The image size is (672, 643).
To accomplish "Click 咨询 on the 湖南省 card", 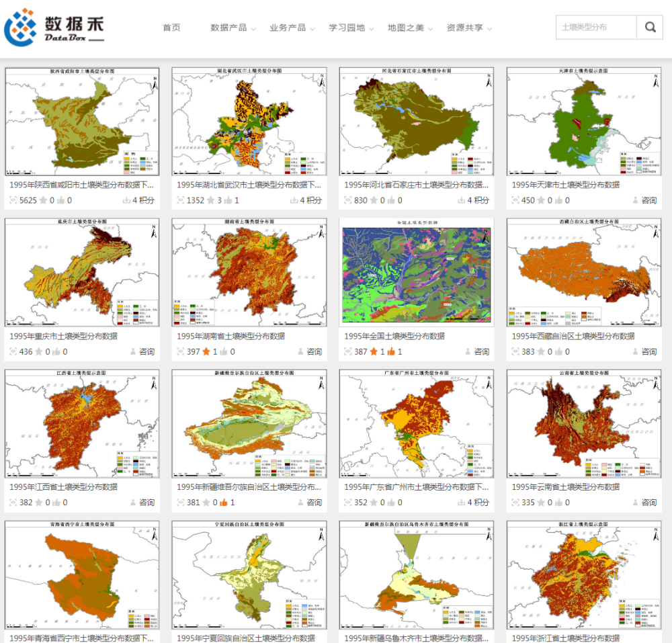I will pyautogui.click(x=314, y=351).
